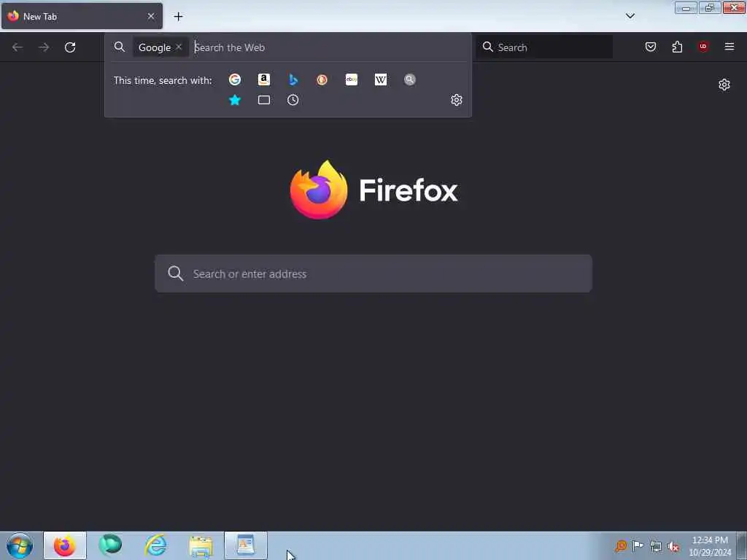Expand the list all tabs chevron

(x=630, y=16)
